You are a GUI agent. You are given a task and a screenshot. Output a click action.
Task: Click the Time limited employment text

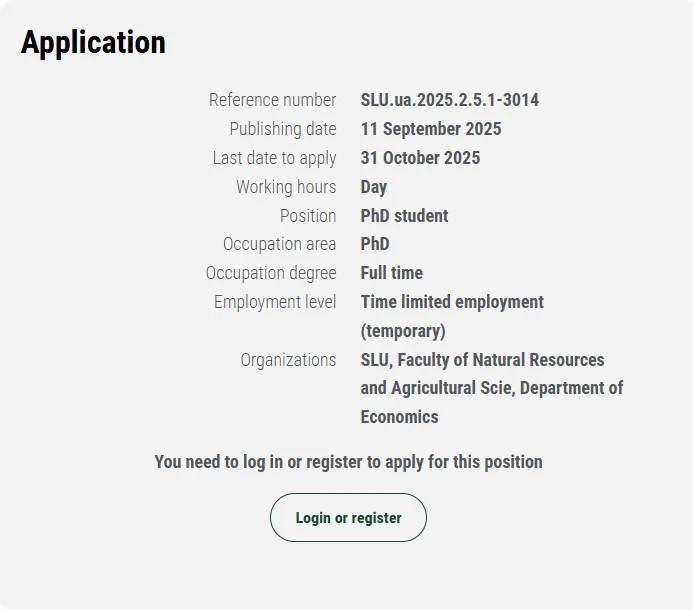point(452,302)
